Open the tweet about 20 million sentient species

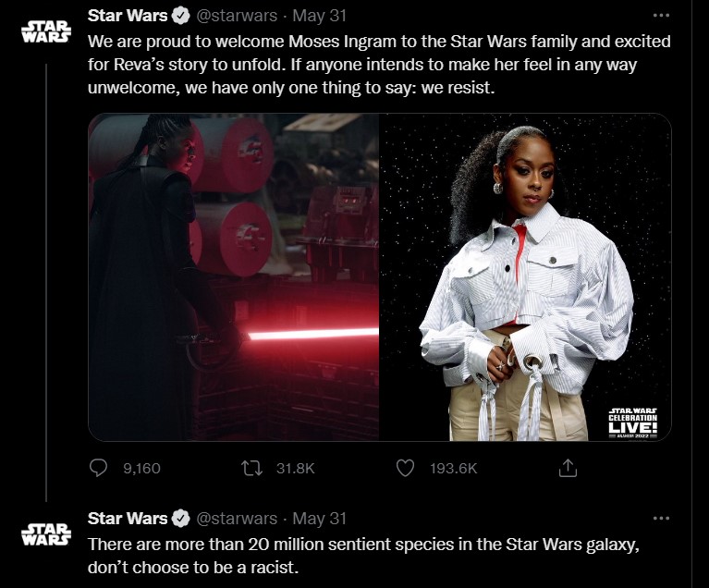(363, 556)
